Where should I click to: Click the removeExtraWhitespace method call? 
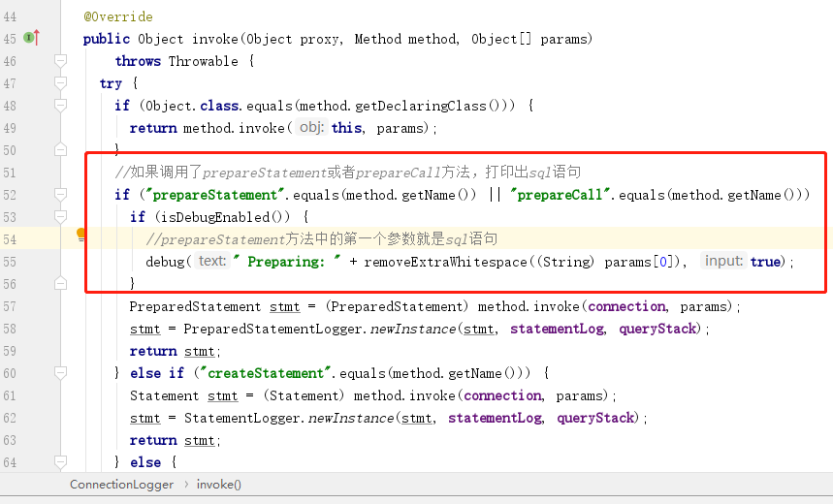446,262
